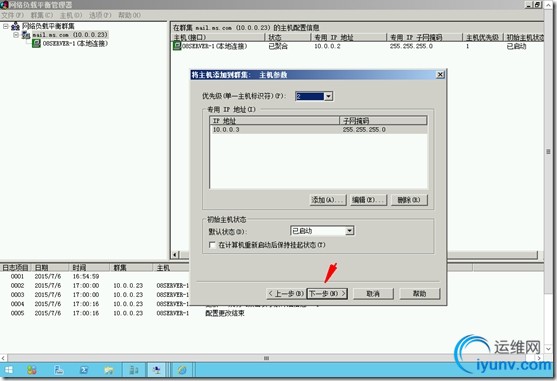Click left arrow of host list scrollbar
557x381 pixels.
click(175, 255)
